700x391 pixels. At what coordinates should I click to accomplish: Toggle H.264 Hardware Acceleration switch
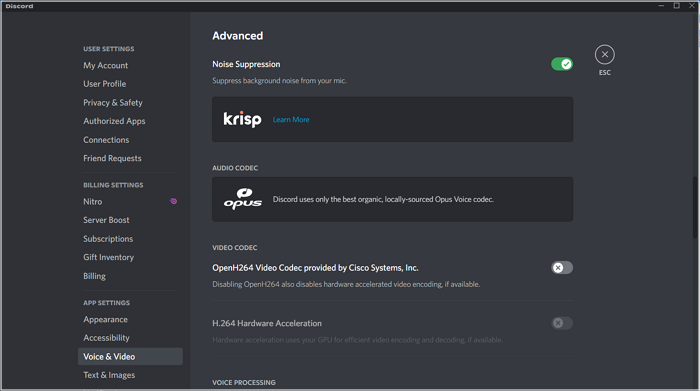point(562,323)
